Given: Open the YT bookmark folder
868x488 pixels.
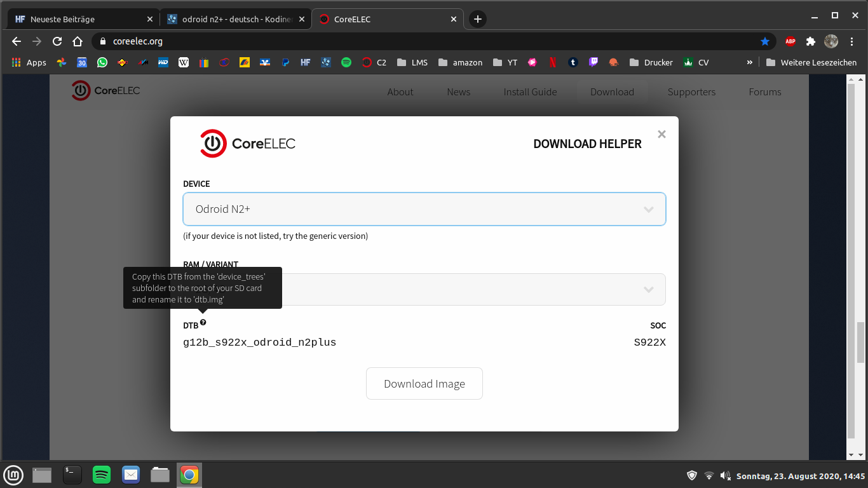Looking at the screenshot, I should click(505, 62).
